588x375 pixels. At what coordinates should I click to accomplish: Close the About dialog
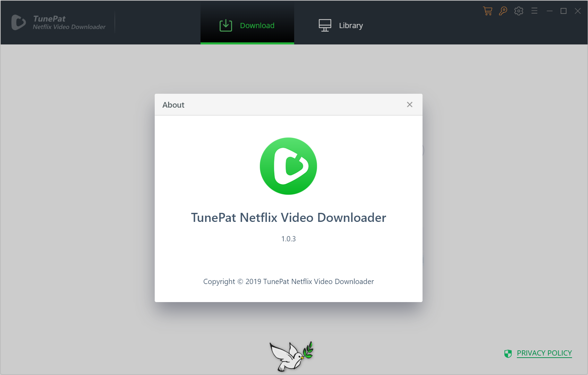click(x=410, y=105)
